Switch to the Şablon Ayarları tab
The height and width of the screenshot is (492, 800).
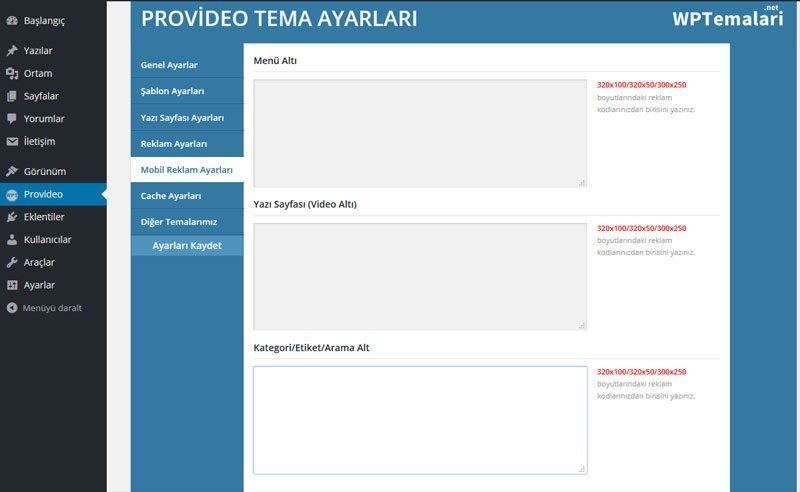click(x=187, y=91)
